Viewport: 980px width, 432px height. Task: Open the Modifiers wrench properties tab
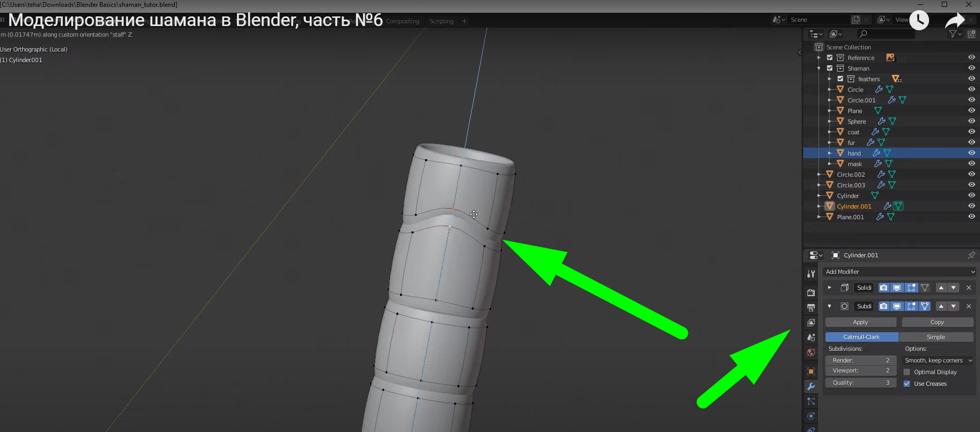[811, 386]
